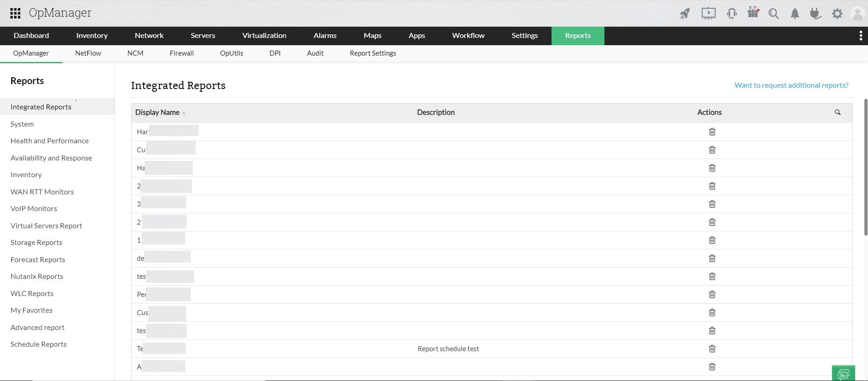The height and width of the screenshot is (381, 868).
Task: Select Integrated Reports in sidebar
Action: click(x=57, y=107)
